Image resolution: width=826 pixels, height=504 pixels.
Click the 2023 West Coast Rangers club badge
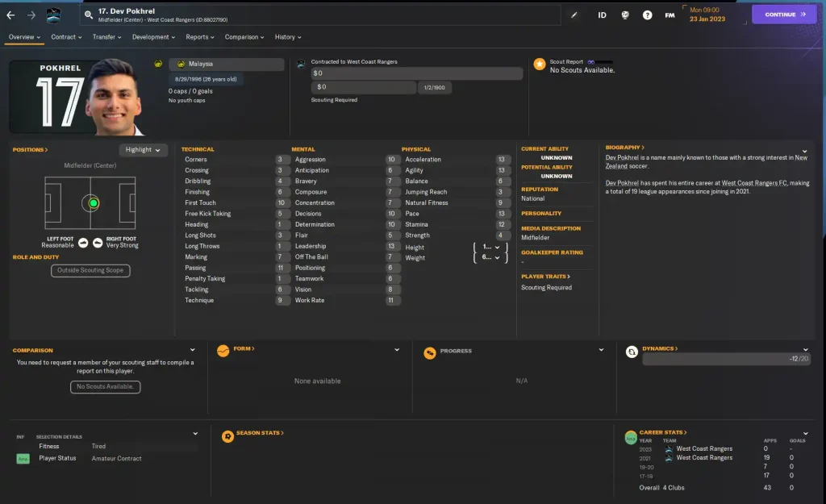pyautogui.click(x=669, y=449)
